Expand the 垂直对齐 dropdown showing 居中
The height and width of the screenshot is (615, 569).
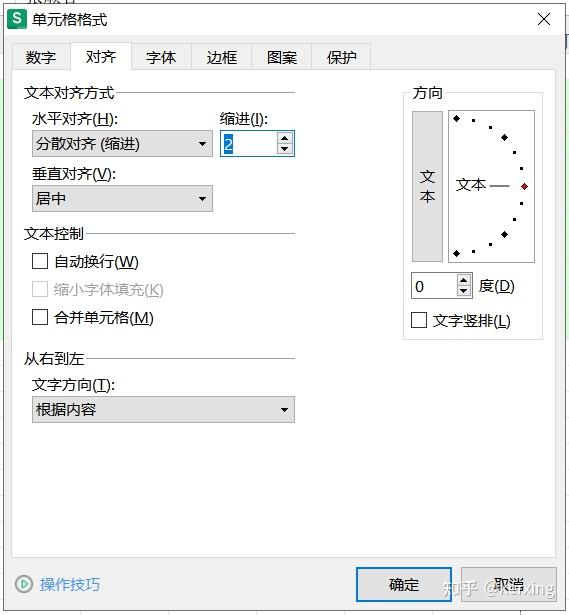pos(122,198)
